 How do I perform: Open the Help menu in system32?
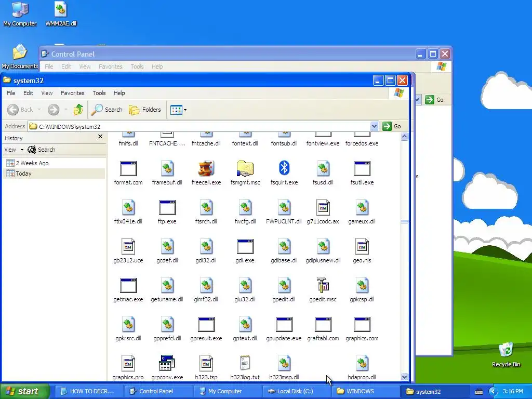point(119,93)
